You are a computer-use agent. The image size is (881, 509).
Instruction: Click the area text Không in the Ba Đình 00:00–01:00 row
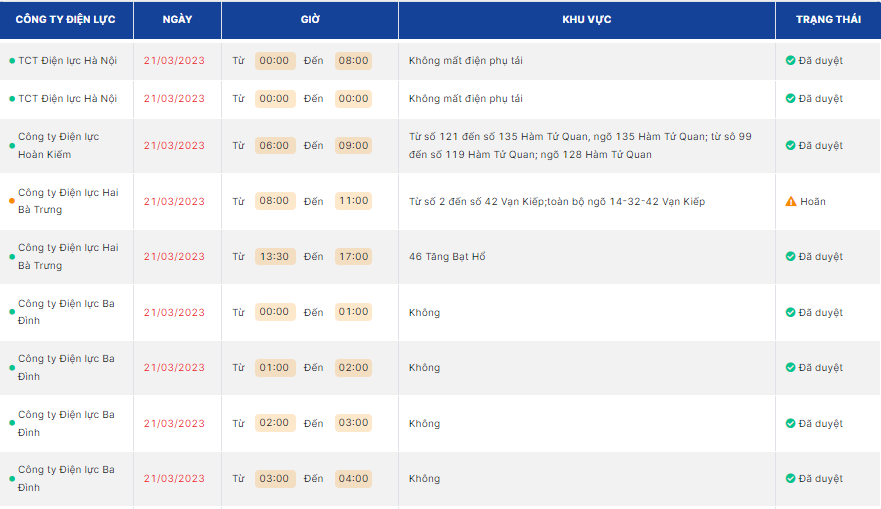tap(424, 312)
